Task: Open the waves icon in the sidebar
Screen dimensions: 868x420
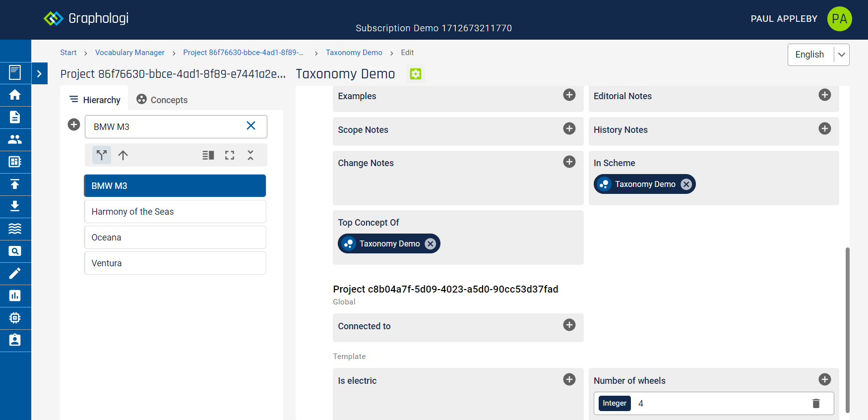Action: click(x=15, y=229)
